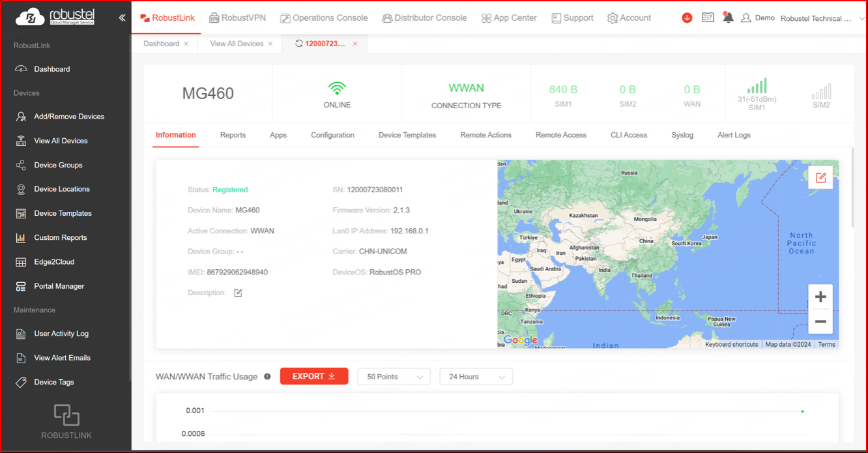Open the documentation book icon
The height and width of the screenshot is (453, 868).
[x=708, y=18]
